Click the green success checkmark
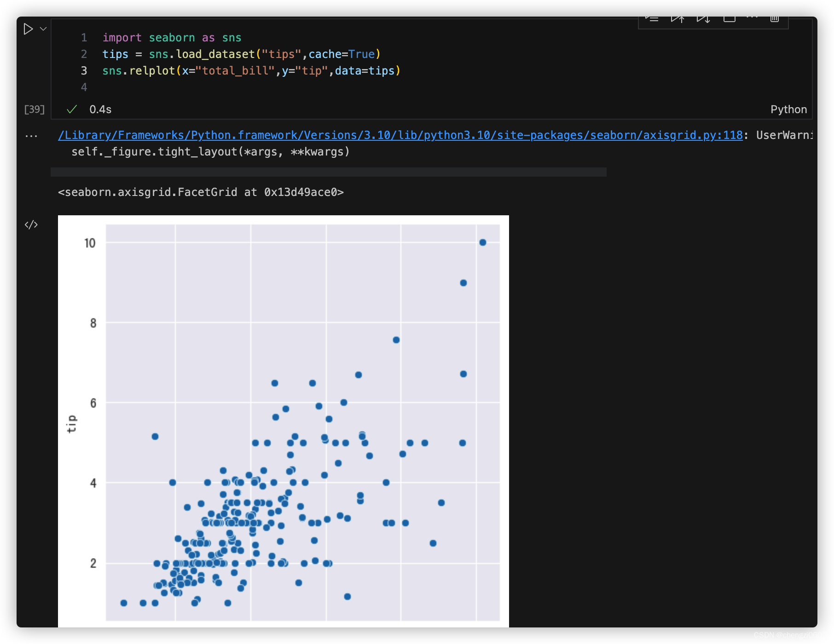834x644 pixels. point(71,109)
